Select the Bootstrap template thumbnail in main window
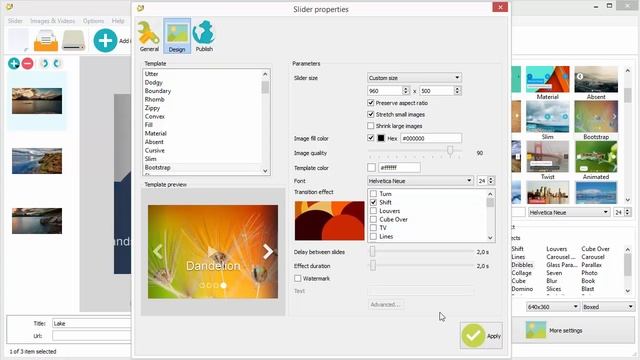 [596, 117]
